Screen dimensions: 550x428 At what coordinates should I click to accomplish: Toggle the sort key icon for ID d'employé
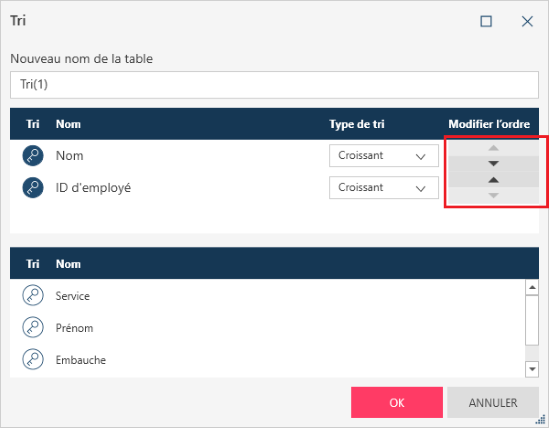tap(33, 188)
